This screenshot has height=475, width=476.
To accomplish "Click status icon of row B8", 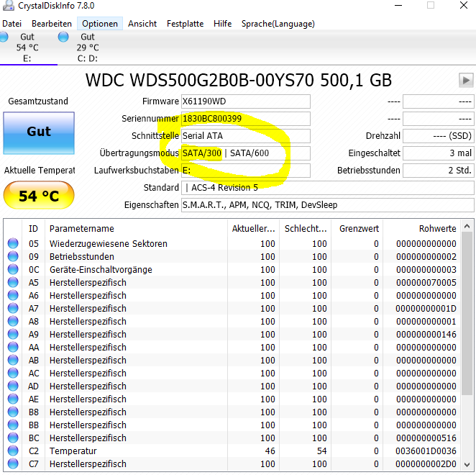I will click(13, 412).
